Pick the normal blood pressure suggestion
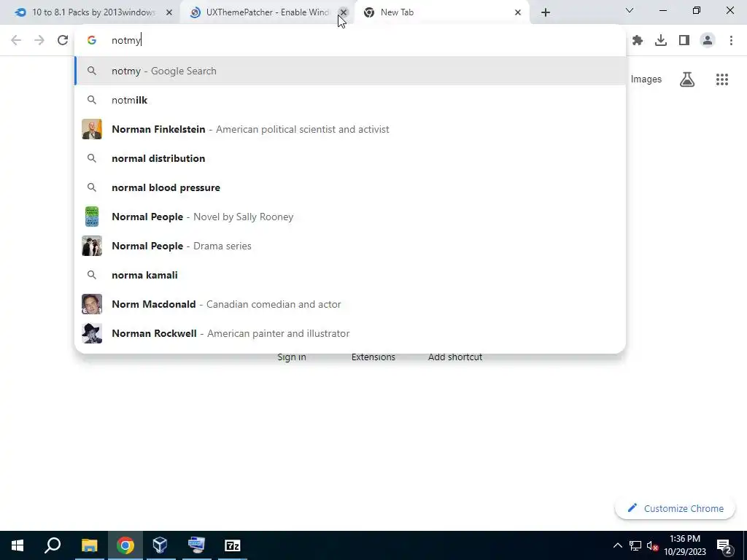The height and width of the screenshot is (560, 747). click(350, 187)
